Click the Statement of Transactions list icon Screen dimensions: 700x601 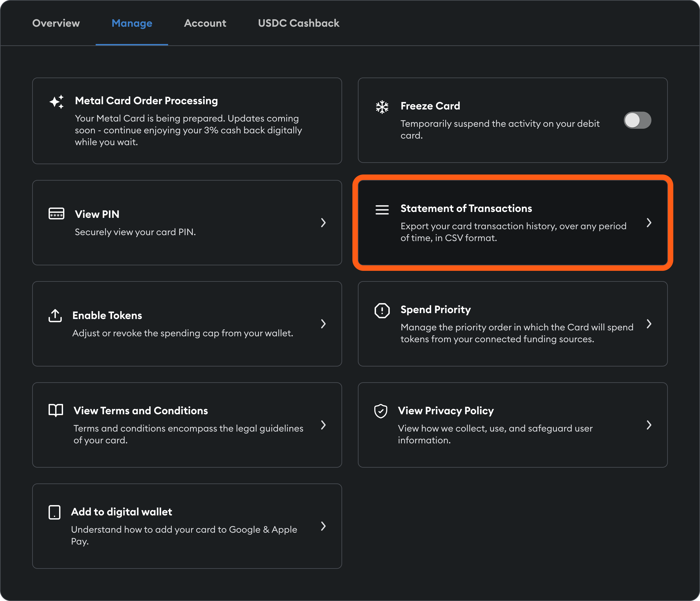382,210
